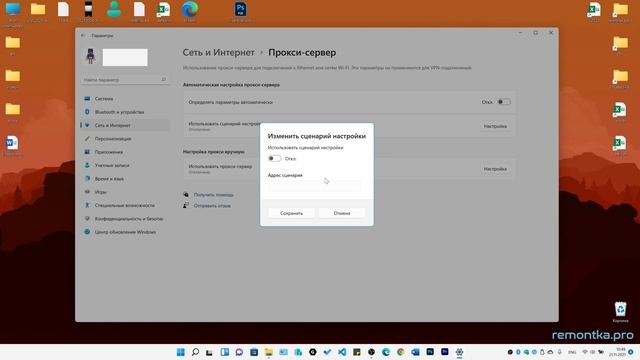Image resolution: width=640 pixels, height=360 pixels.
Task: Open 'Персонализация' in the sidebar
Action: tap(125, 139)
